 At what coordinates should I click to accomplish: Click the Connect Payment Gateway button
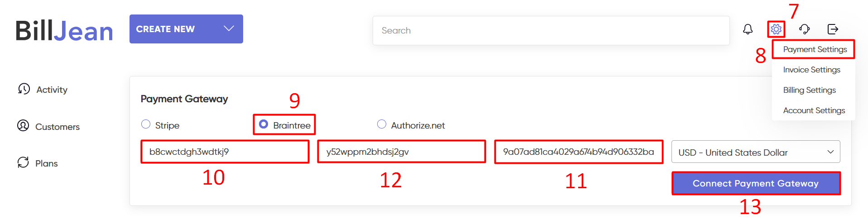[755, 183]
